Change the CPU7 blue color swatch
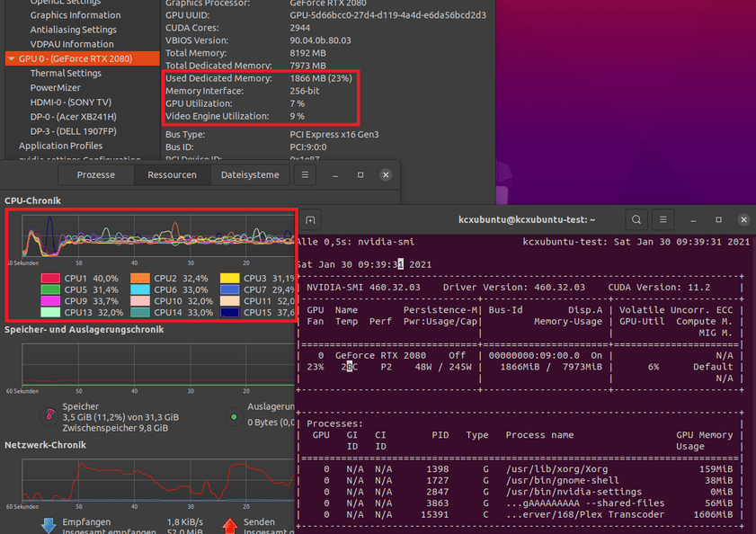The width and height of the screenshot is (756, 534). (x=229, y=289)
